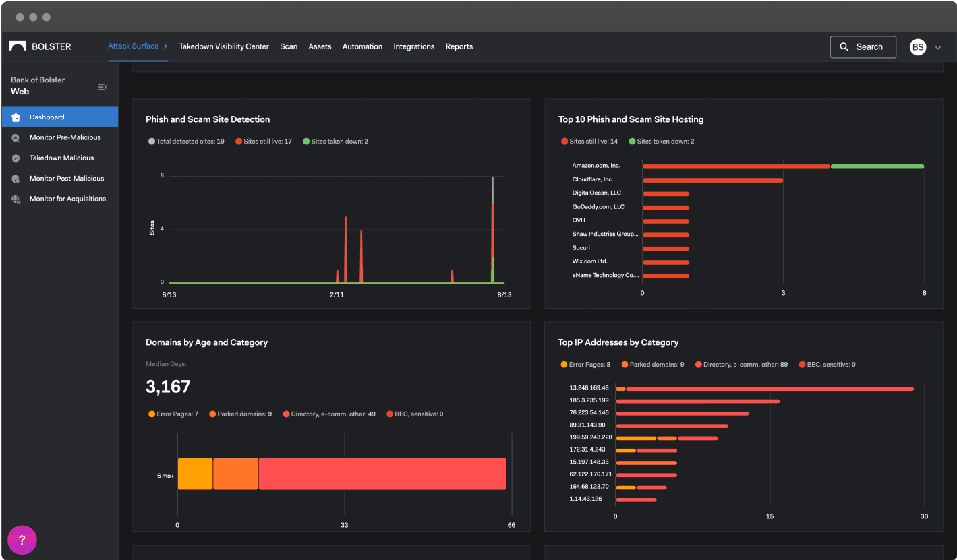Image resolution: width=957 pixels, height=560 pixels.
Task: Click the Amazon.com green taken-down bar
Action: (877, 166)
